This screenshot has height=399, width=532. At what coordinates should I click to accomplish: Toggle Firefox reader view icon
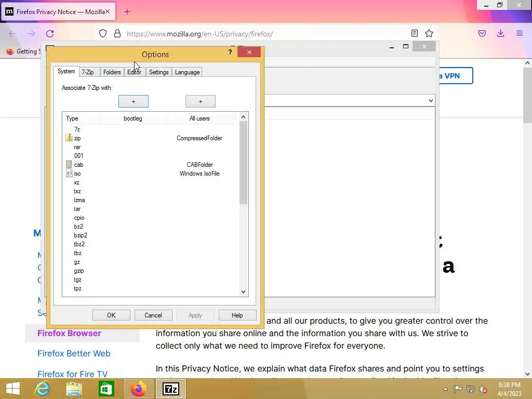[x=414, y=33]
